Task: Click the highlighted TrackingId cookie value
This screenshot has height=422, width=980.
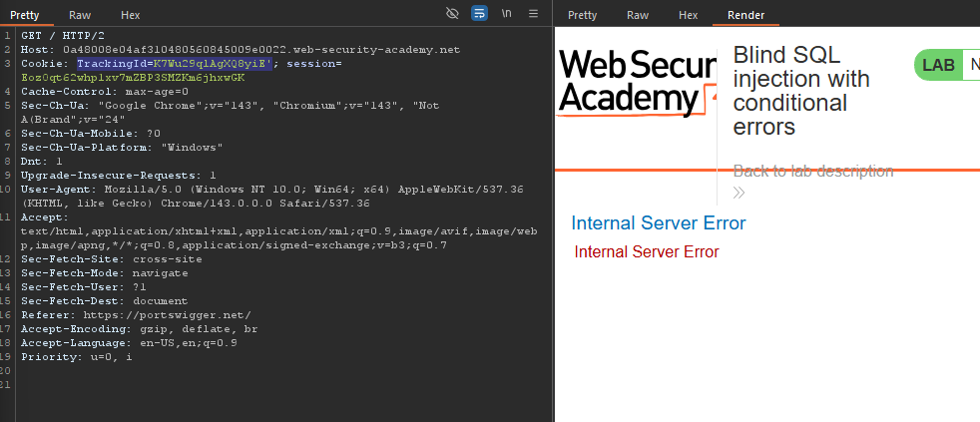Action: click(x=175, y=63)
